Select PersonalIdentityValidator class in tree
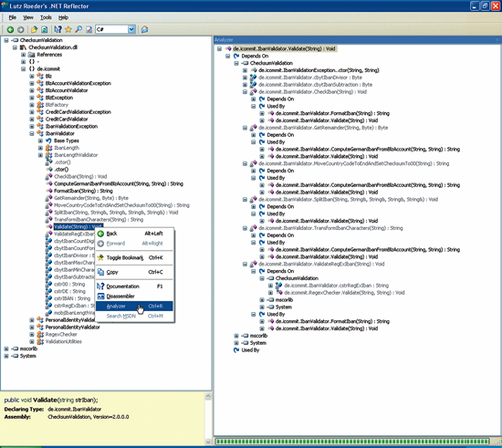Viewport: 502px width, 448px height. point(73,327)
